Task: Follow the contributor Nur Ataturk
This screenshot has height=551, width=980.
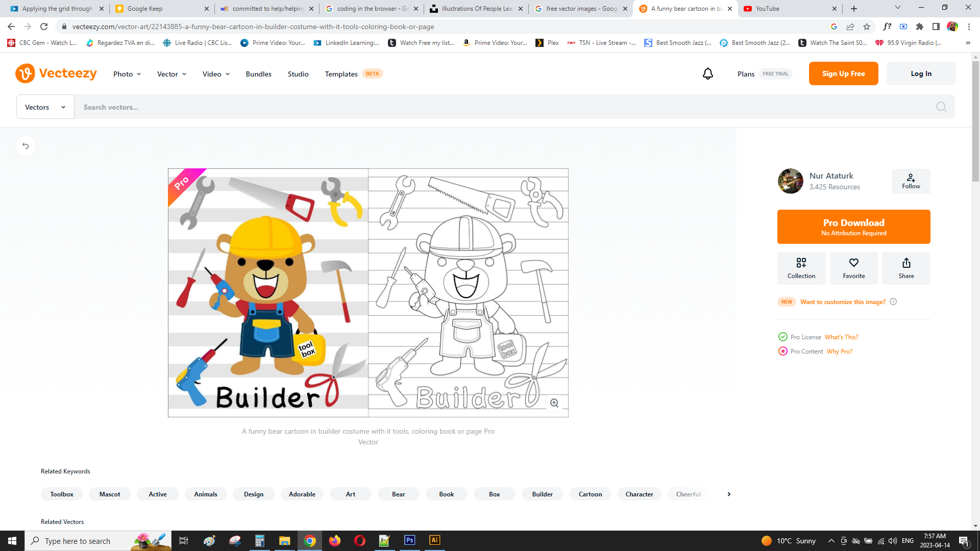Action: tap(911, 181)
